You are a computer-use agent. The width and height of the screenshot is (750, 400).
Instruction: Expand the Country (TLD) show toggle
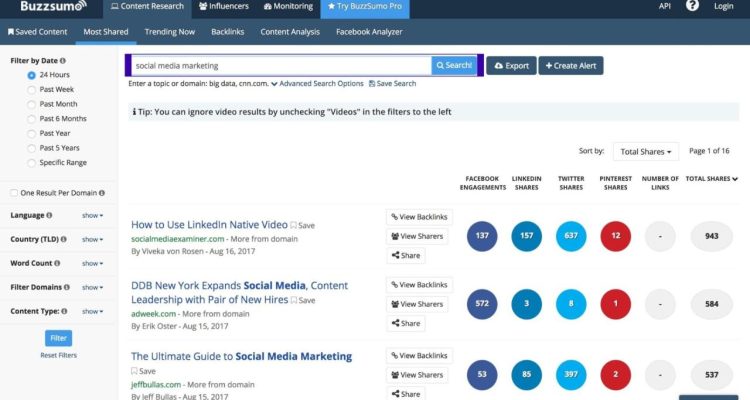click(92, 240)
